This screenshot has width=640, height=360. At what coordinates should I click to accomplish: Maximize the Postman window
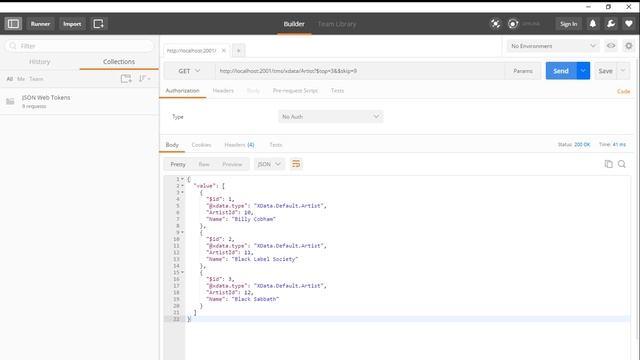click(608, 7)
